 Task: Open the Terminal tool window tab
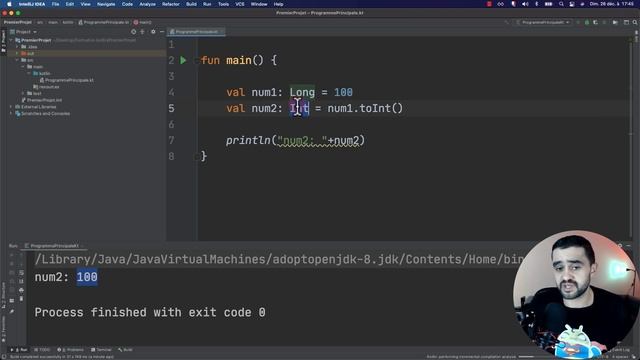click(101, 350)
